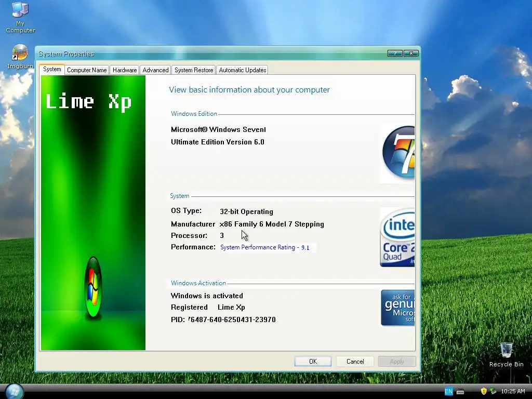This screenshot has width=532, height=399.
Task: Click the PID product number text
Action: point(223,320)
